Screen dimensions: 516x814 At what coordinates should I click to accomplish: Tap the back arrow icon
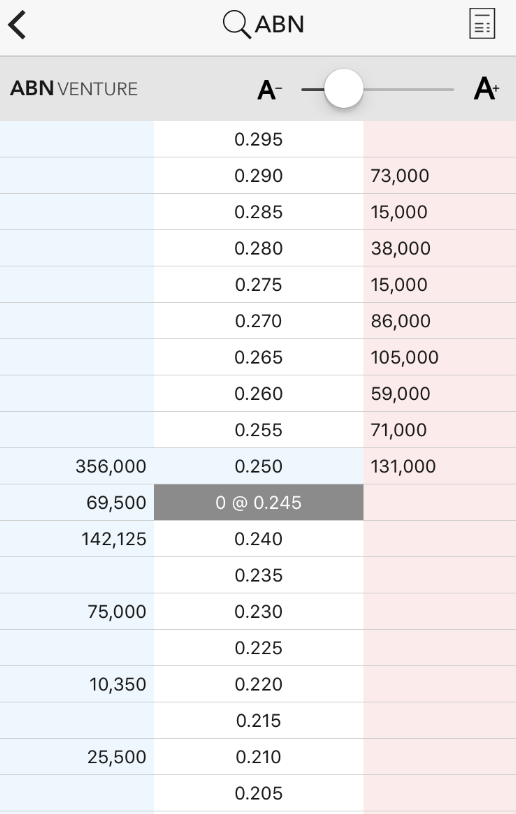[x=17, y=25]
